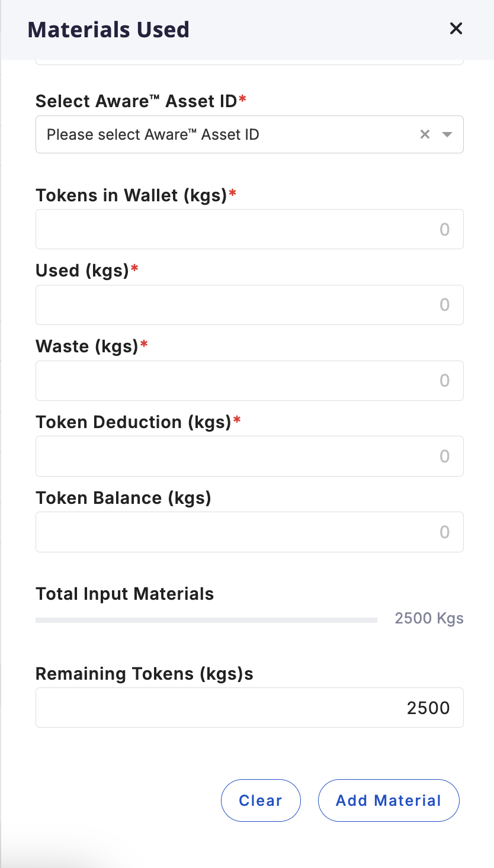The width and height of the screenshot is (494, 868).
Task: Select the Waste (kgs) input box
Action: [x=249, y=381]
